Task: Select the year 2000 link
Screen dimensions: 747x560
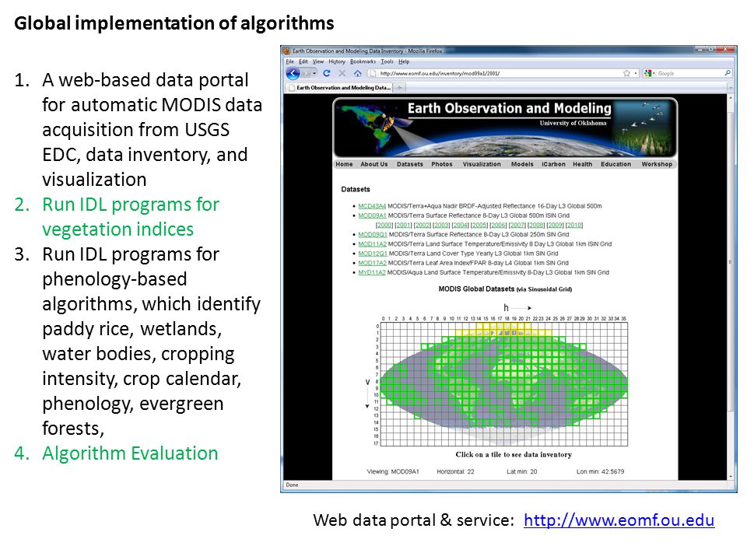Action: point(384,226)
